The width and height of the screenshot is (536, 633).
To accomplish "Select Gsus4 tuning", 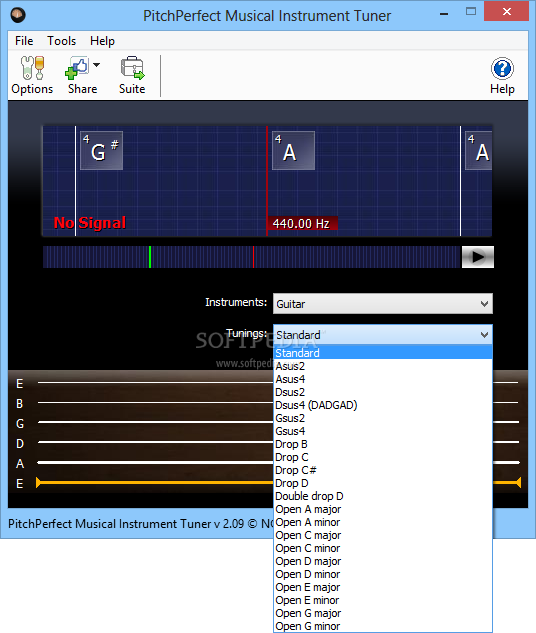I will [x=383, y=431].
